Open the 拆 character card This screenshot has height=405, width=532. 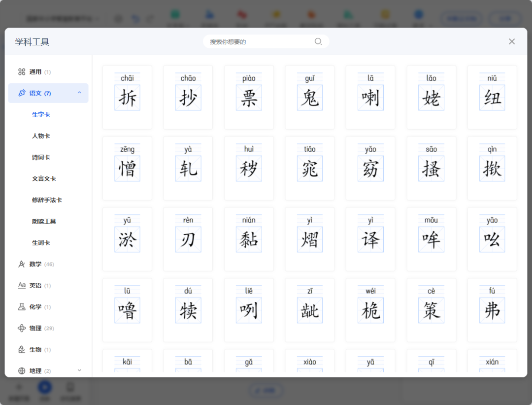pos(127,98)
